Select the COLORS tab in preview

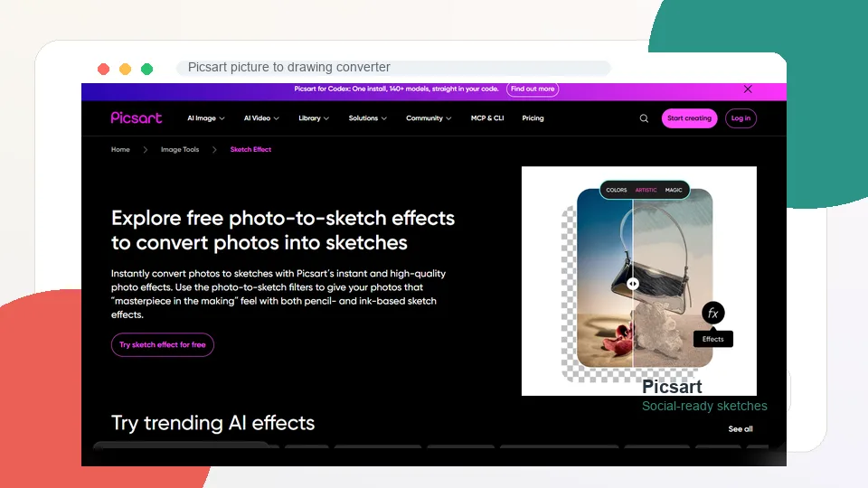click(x=616, y=190)
